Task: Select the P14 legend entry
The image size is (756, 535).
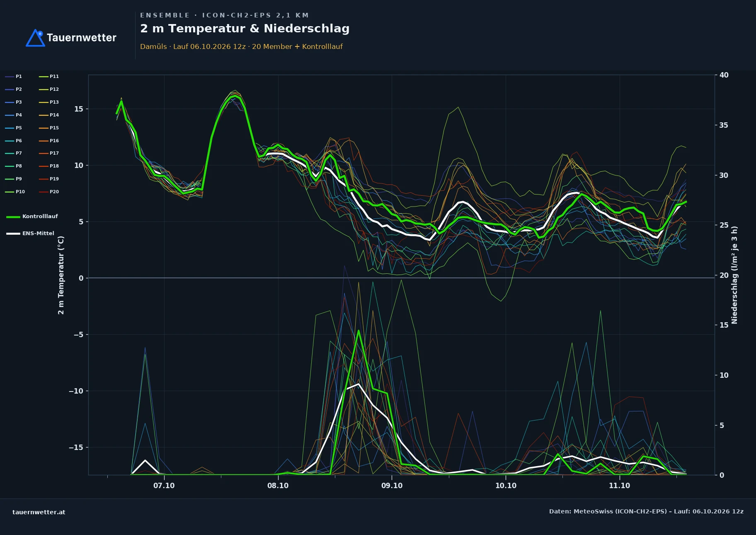Action: click(x=49, y=115)
